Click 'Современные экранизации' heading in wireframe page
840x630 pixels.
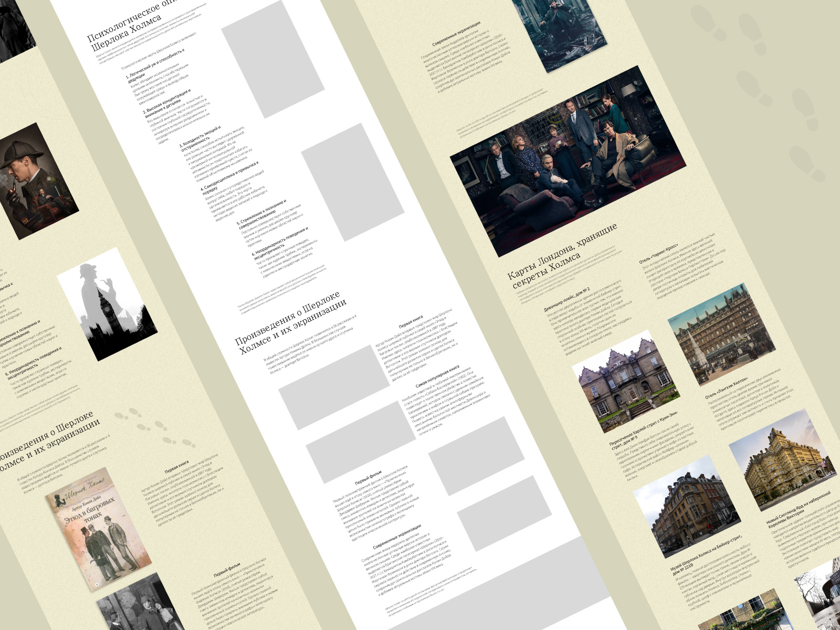click(397, 537)
